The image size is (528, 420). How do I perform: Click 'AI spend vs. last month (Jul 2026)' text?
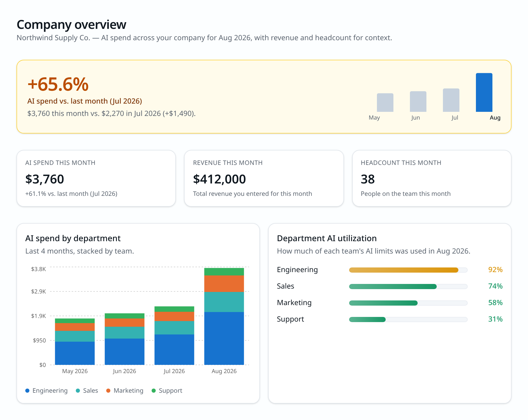(x=85, y=101)
